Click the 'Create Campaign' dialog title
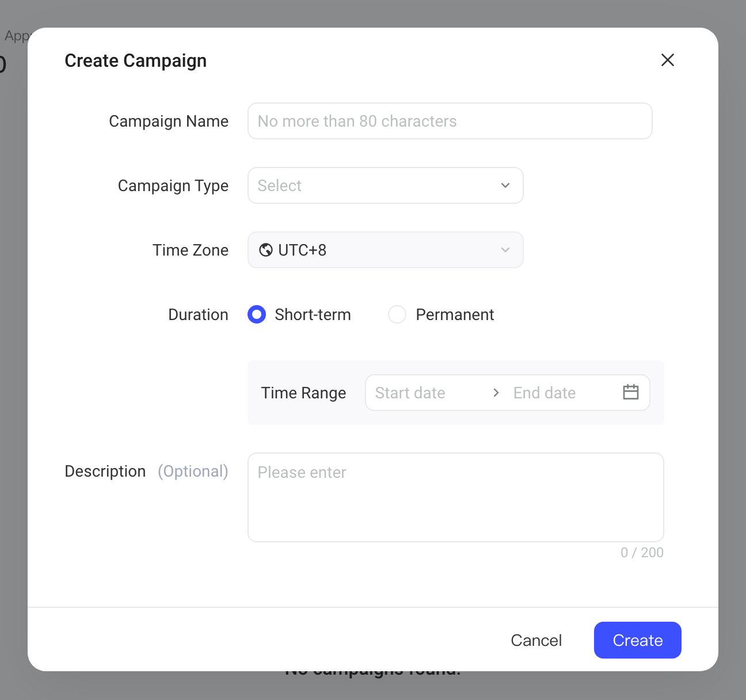The width and height of the screenshot is (746, 700). tap(135, 60)
